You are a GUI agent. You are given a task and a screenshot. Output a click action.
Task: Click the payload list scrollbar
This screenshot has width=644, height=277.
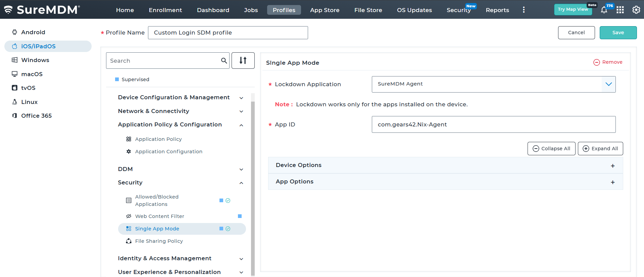[253, 188]
